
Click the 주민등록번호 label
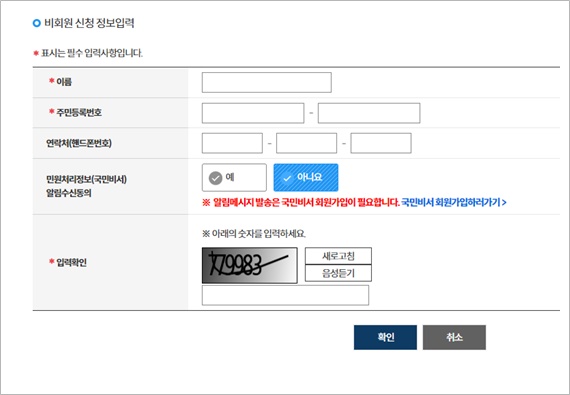click(79, 112)
